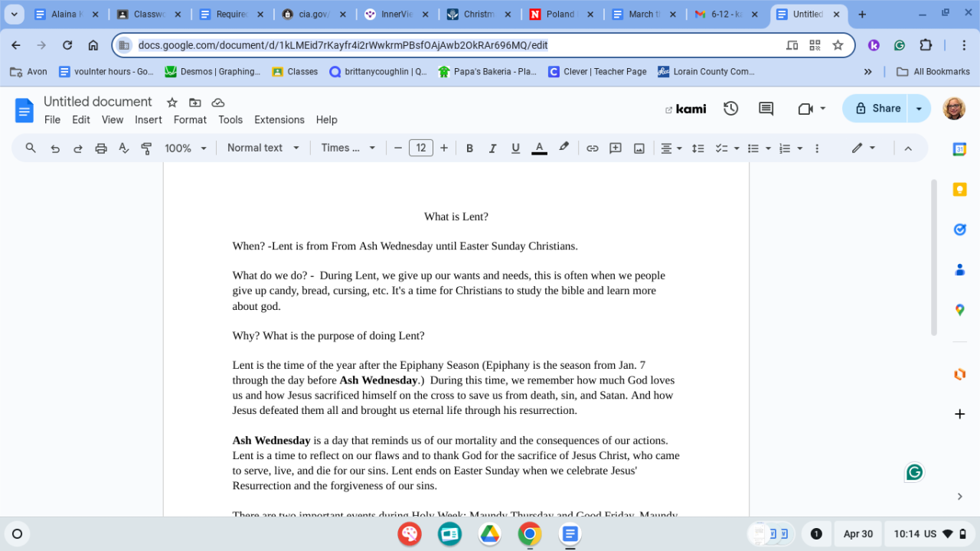Redo the last action

pyautogui.click(x=77, y=148)
